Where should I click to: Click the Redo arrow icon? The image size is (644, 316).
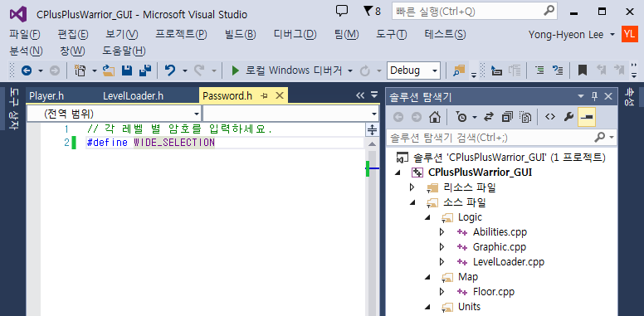[199, 70]
